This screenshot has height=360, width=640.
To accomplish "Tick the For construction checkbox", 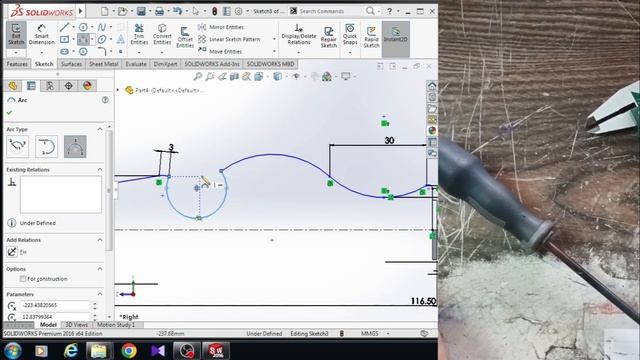I will (x=23, y=279).
